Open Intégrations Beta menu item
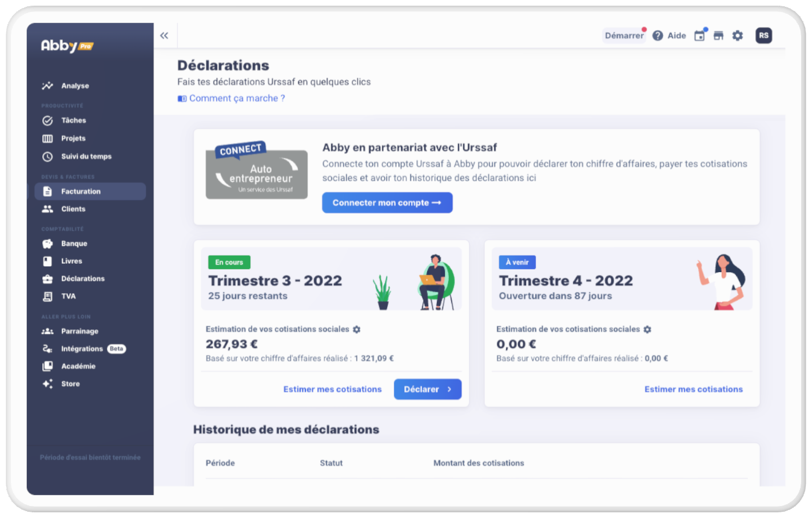 point(82,349)
